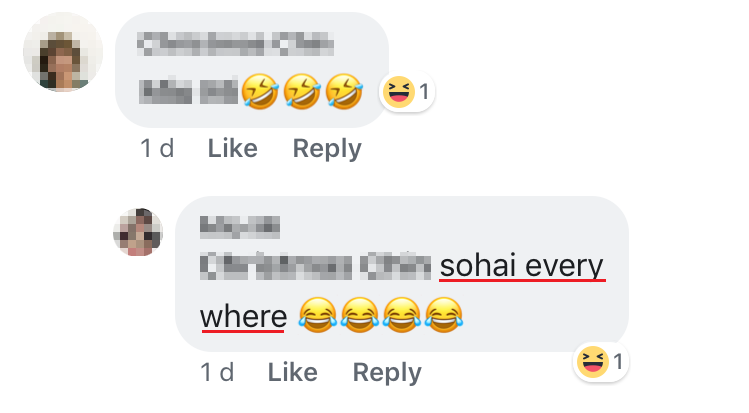Like the first comment

[x=232, y=149]
